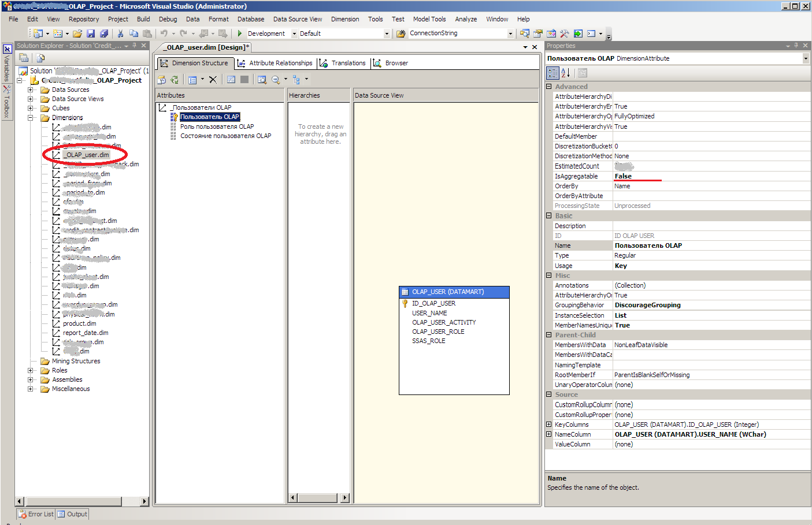Click the Add New Item toolbar icon
812x525 pixels.
[58, 33]
